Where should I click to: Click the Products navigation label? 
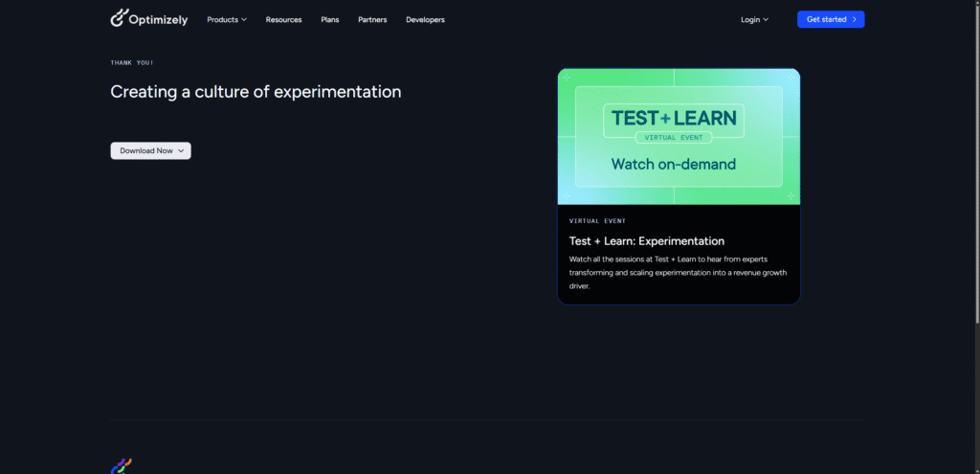[x=222, y=19]
